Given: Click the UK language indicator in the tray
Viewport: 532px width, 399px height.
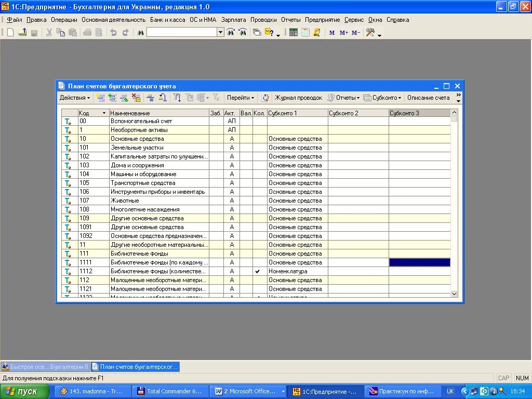Looking at the screenshot, I should (x=450, y=392).
